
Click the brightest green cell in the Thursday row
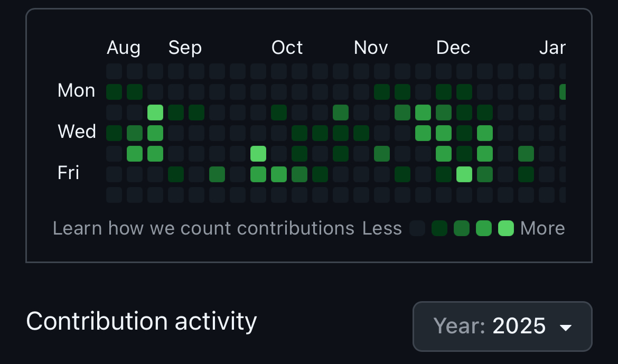(x=258, y=154)
